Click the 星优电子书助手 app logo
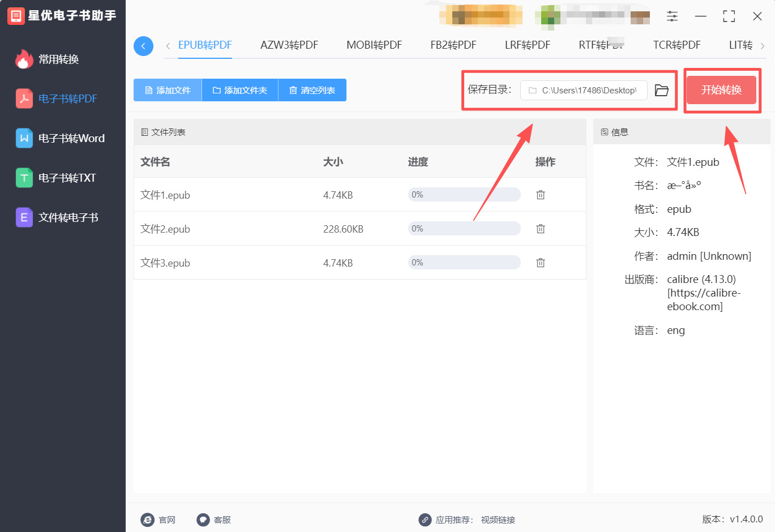The width and height of the screenshot is (775, 532). point(16,16)
